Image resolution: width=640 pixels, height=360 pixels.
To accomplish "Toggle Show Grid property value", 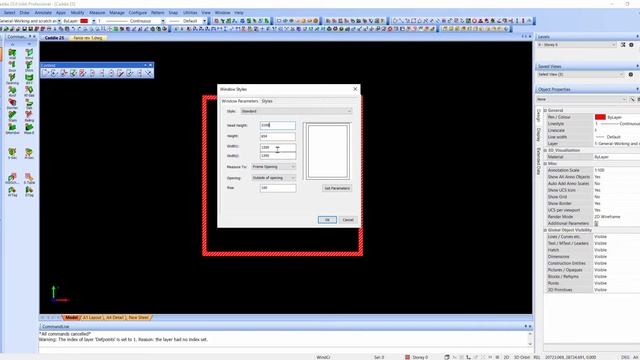I will (616, 197).
